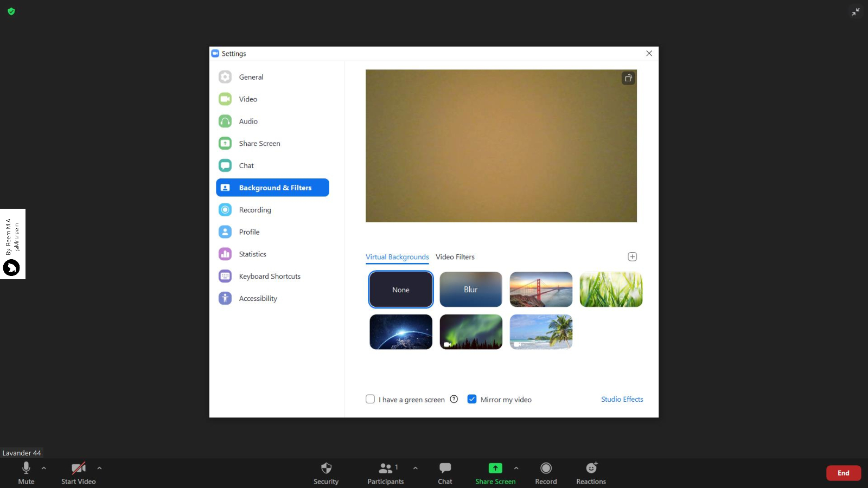Viewport: 868px width, 488px height.
Task: Switch to the Video Filters tab
Action: [x=455, y=257]
